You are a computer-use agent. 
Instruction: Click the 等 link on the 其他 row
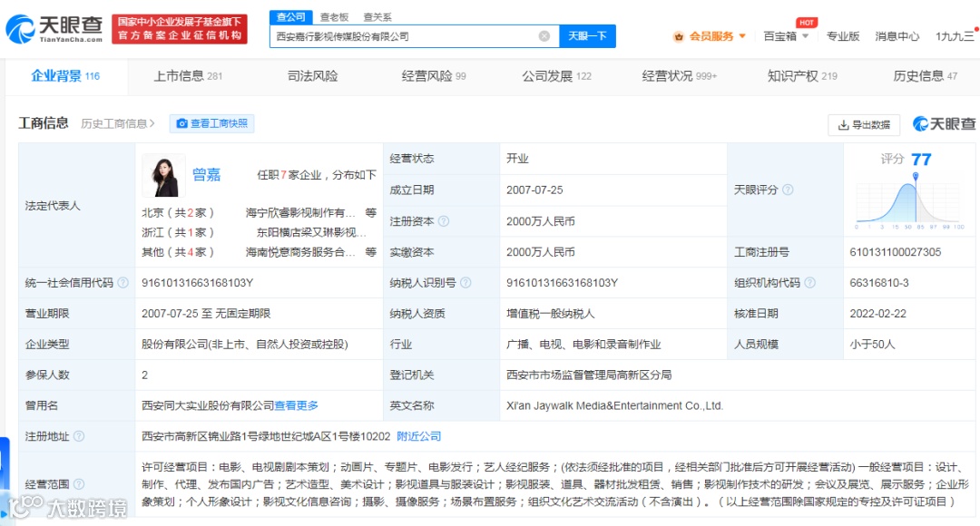[370, 252]
